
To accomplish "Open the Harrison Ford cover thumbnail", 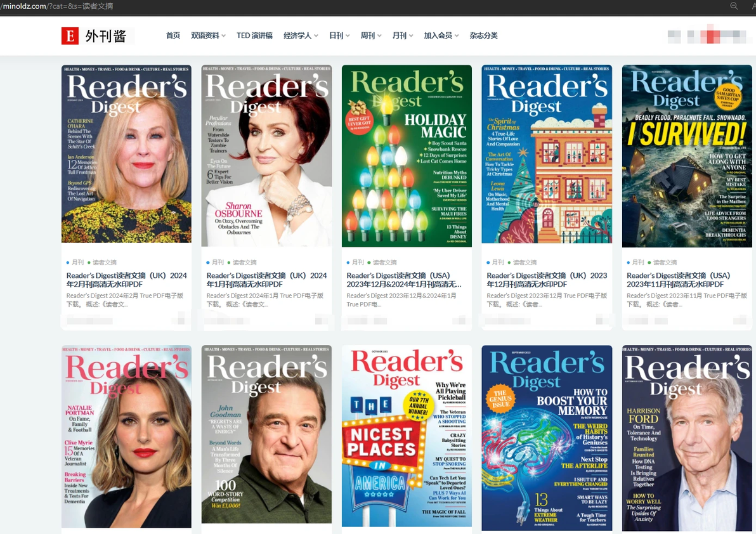I will coord(687,438).
